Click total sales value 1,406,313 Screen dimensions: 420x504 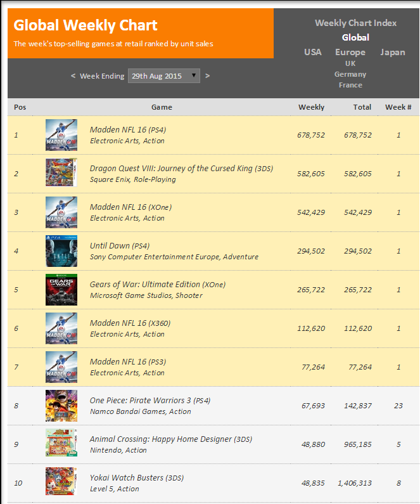pos(355,483)
